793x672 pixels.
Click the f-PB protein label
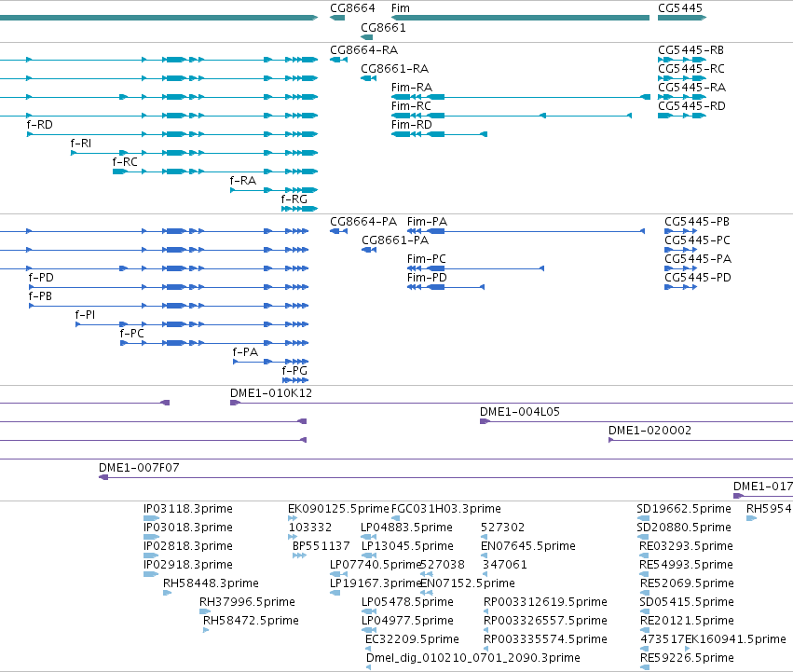click(40, 297)
